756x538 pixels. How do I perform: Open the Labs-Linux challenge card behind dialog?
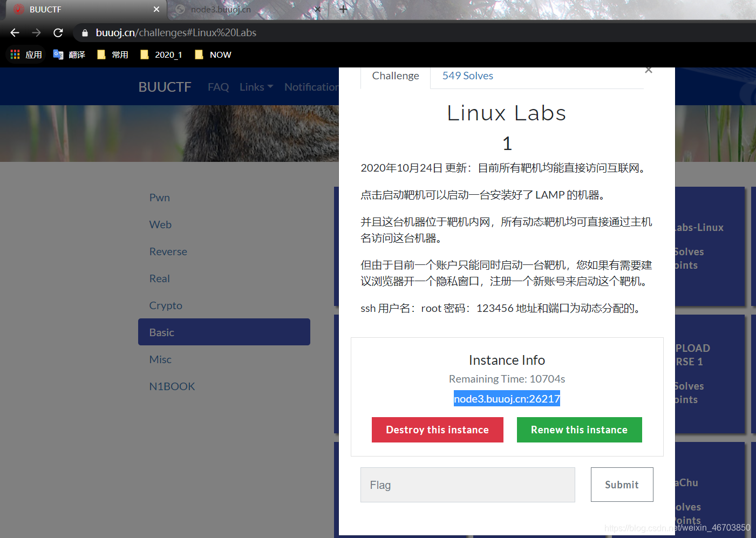point(710,246)
